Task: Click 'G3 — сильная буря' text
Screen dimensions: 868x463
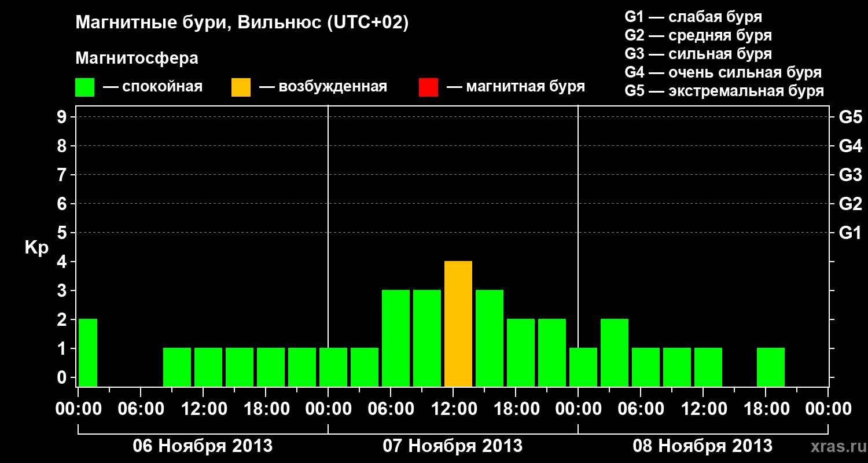Action: click(x=698, y=54)
